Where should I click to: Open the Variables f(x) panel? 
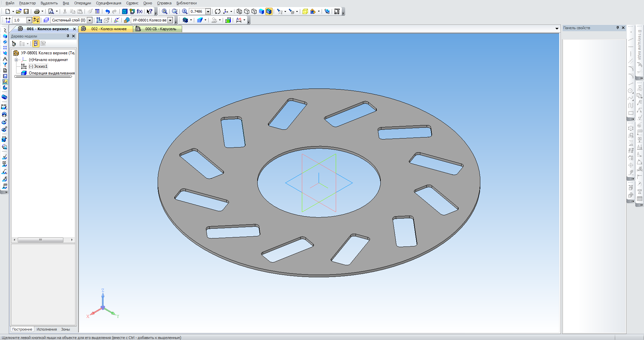click(x=140, y=11)
